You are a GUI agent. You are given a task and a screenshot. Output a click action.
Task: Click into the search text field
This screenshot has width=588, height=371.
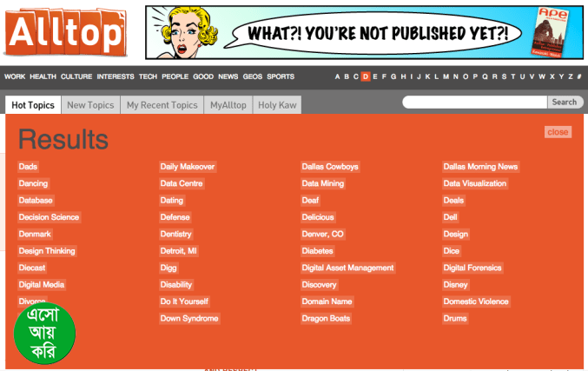(474, 103)
